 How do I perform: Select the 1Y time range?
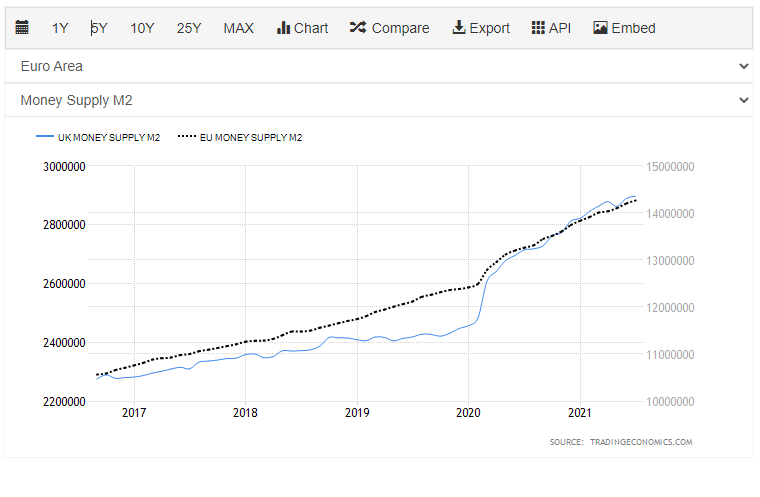(60, 28)
